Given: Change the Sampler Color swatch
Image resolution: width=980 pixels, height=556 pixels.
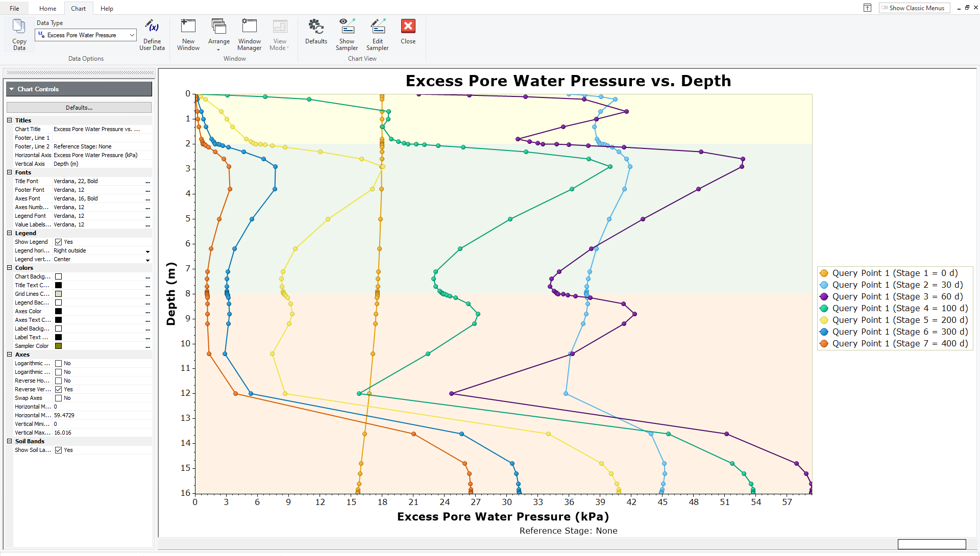Looking at the screenshot, I should click(58, 346).
